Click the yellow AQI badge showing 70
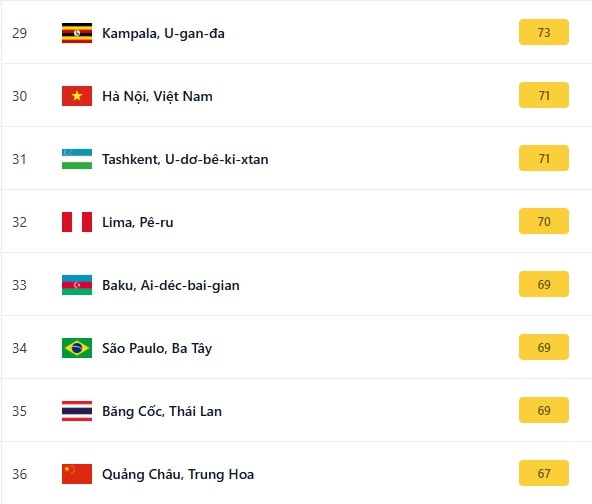The image size is (592, 504). 544,222
